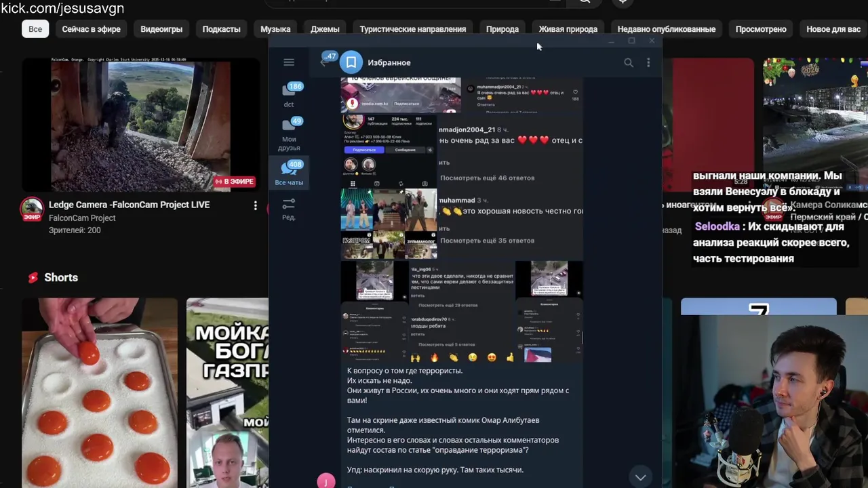Image resolution: width=868 pixels, height=488 pixels.
Task: Click В ЭФИРЕ live badge on video
Action: click(235, 182)
